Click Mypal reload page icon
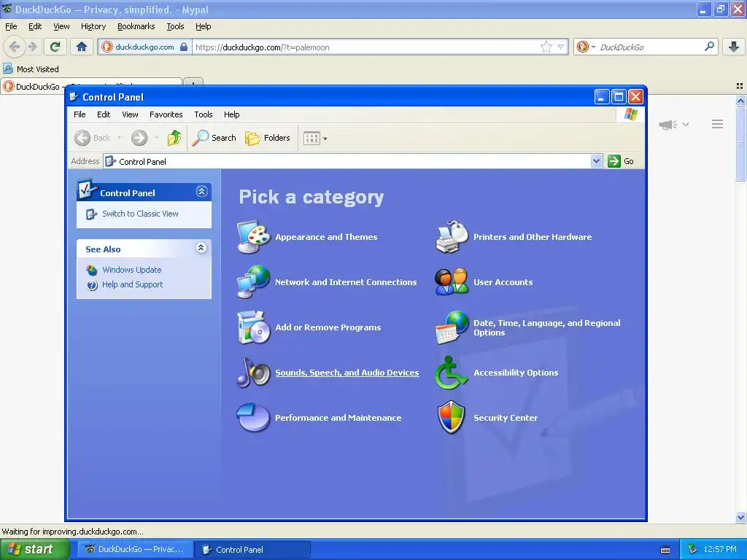The image size is (747, 560). click(x=55, y=47)
